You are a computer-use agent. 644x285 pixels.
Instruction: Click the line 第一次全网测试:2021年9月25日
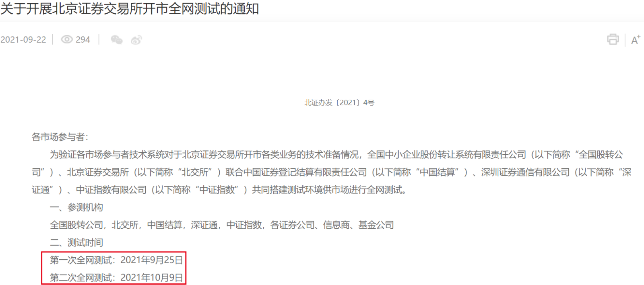pyautogui.click(x=116, y=260)
